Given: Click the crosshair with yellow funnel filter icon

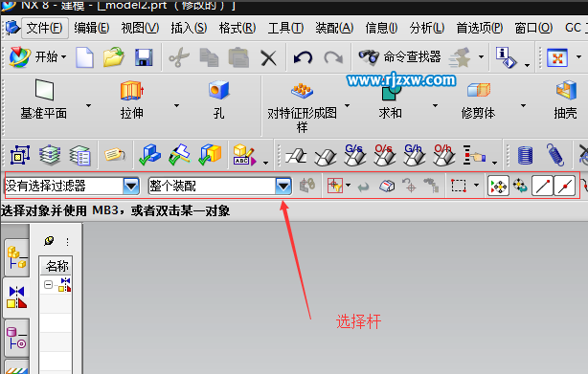Looking at the screenshot, I should pyautogui.click(x=335, y=186).
